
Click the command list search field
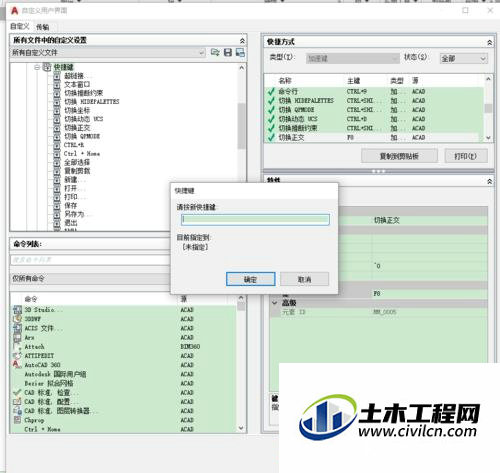[x=91, y=260]
